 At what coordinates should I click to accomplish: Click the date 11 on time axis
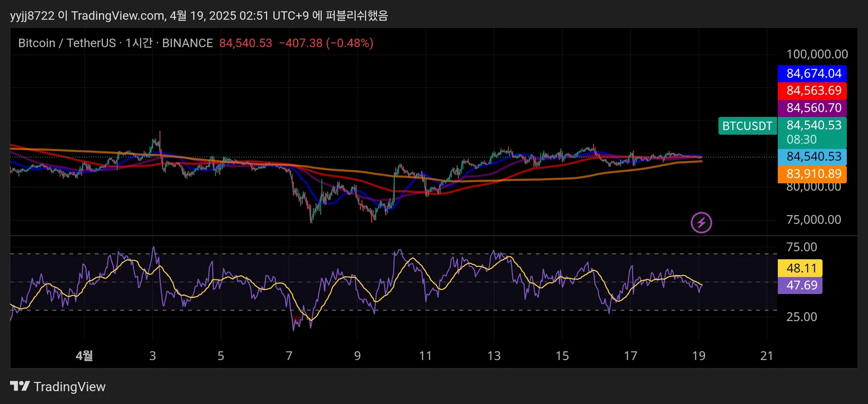pyautogui.click(x=425, y=356)
